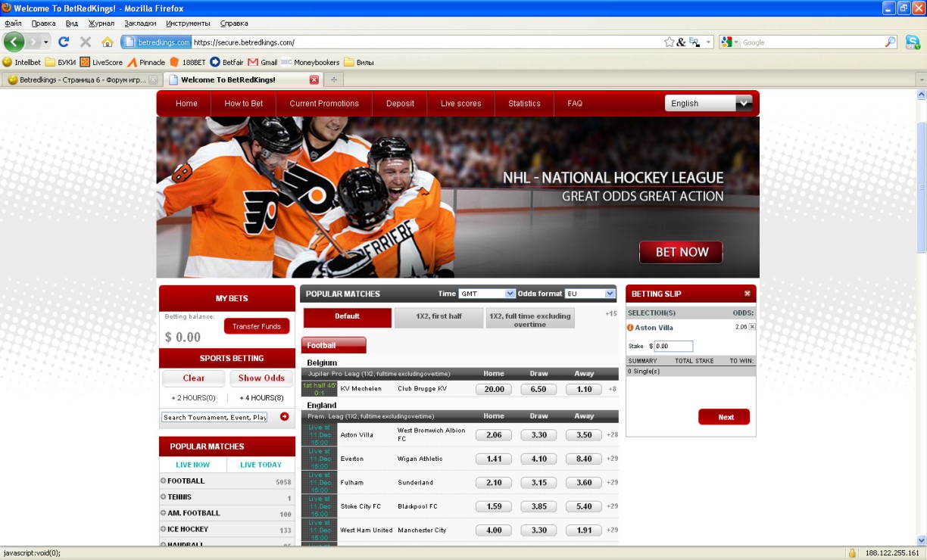Go to Current Promotions page
The width and height of the screenshot is (927, 560).
pos(324,104)
